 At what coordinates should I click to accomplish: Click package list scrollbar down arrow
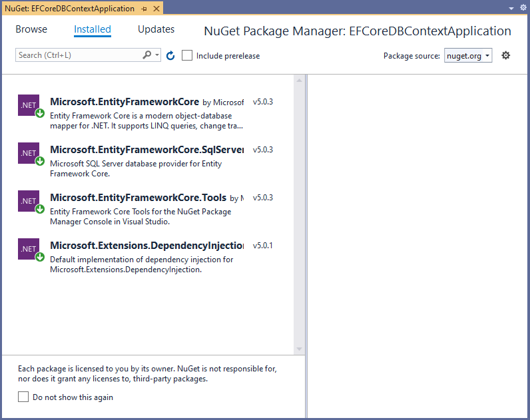(x=299, y=349)
